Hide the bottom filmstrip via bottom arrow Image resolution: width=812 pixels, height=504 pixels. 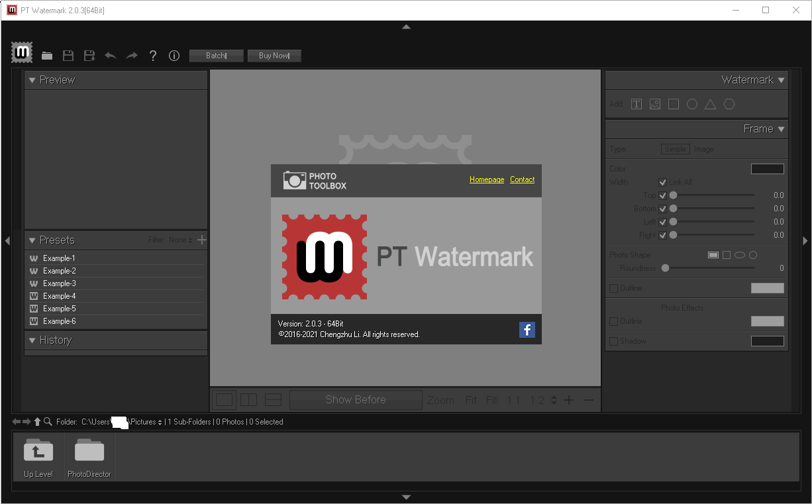point(406,497)
